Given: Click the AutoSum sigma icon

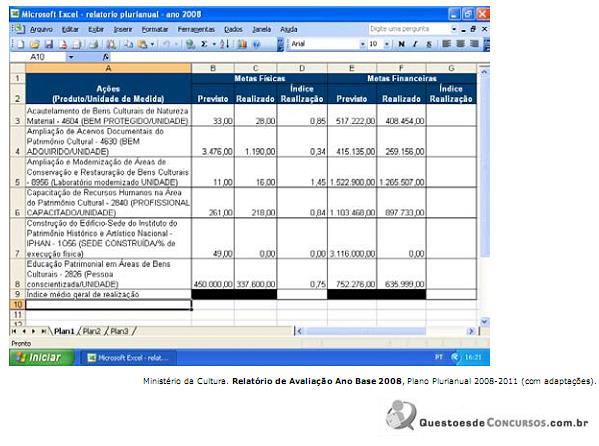Looking at the screenshot, I should click(204, 44).
